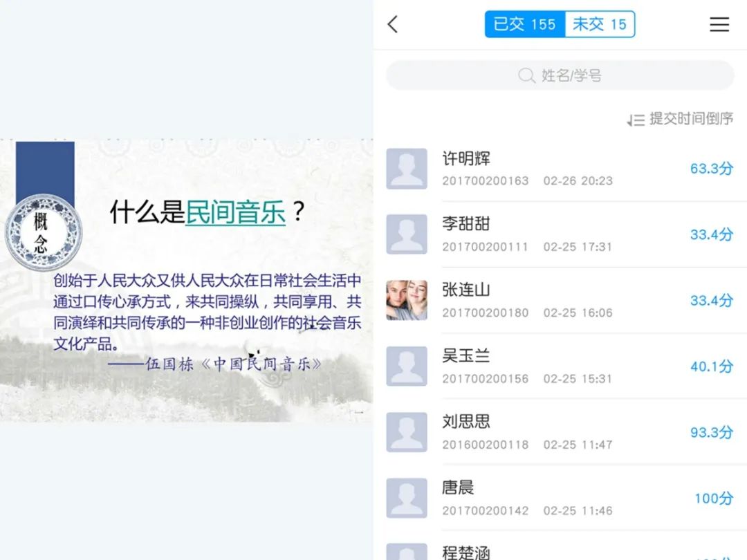747x560 pixels.
Task: Switch to the 已交 155 tab
Action: click(x=524, y=24)
